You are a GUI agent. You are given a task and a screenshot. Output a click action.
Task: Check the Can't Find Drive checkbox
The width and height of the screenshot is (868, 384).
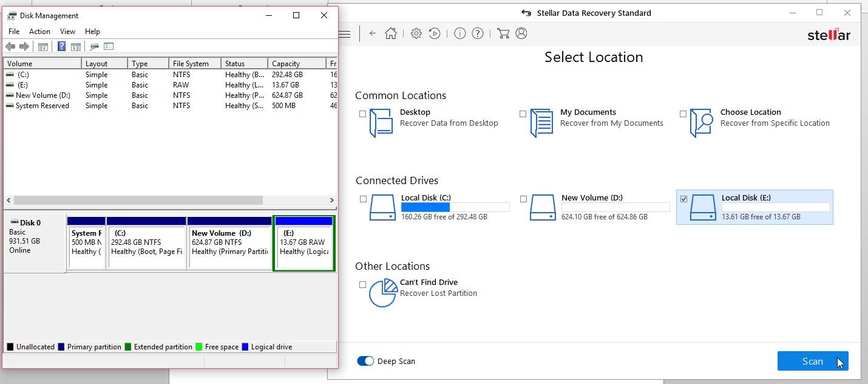click(363, 284)
